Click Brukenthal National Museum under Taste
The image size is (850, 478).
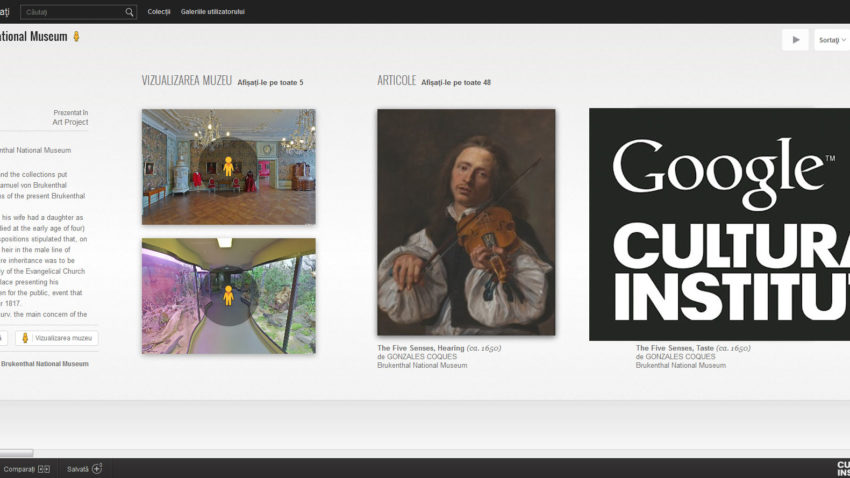coord(681,365)
